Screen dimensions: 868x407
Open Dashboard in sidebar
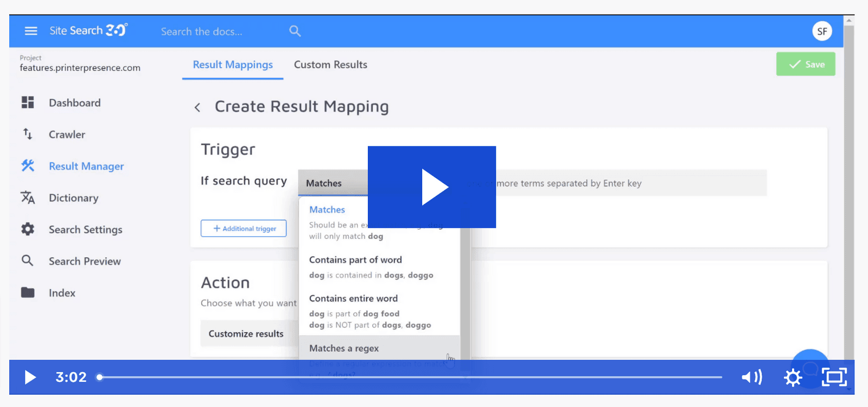pyautogui.click(x=75, y=102)
